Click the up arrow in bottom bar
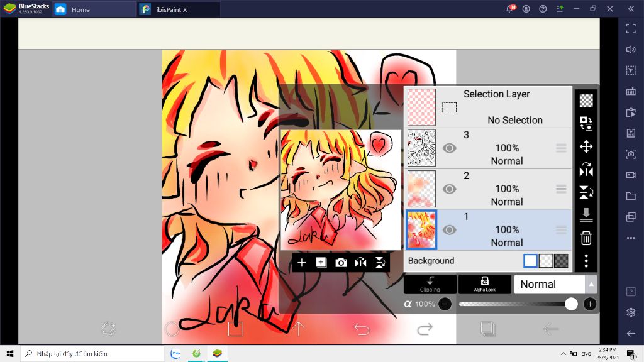This screenshot has height=362, width=644. tap(299, 329)
